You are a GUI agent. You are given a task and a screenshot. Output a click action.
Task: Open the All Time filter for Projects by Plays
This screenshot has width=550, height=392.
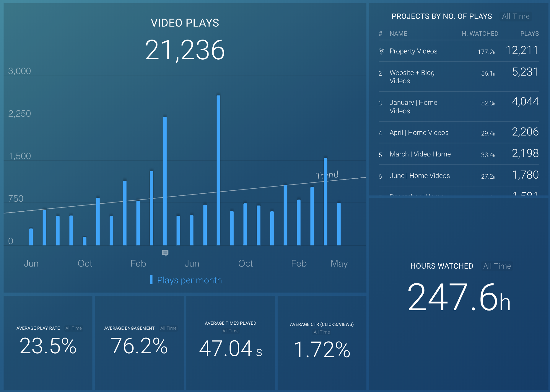coord(516,16)
